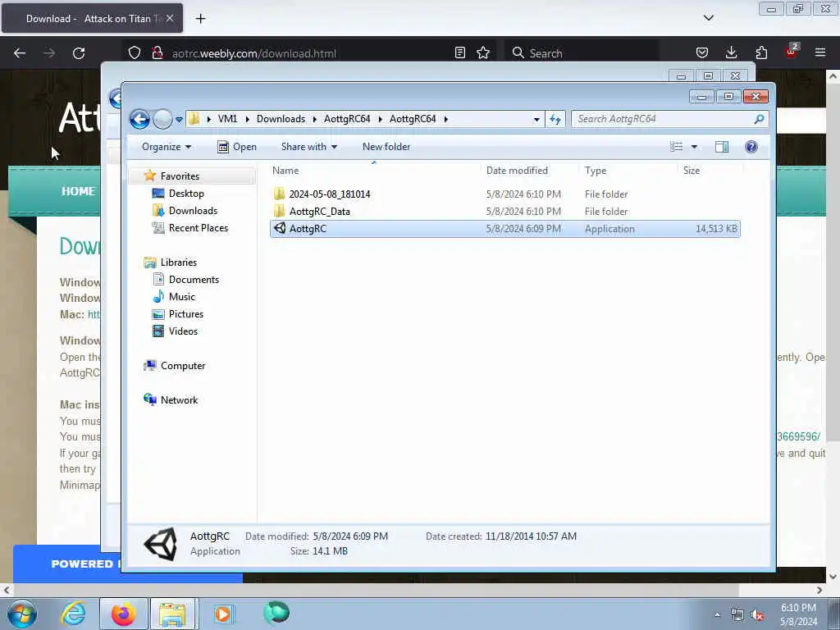Open Internet Explorer from taskbar
840x630 pixels.
[73, 614]
